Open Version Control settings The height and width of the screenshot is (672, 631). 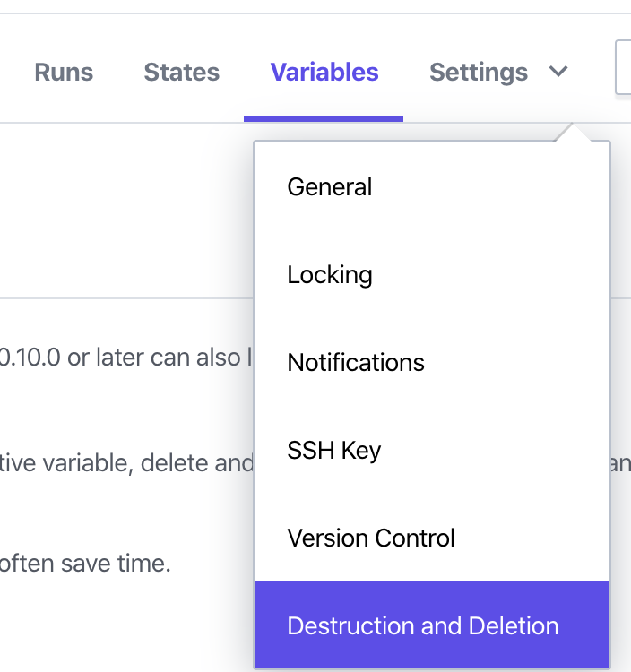pos(371,538)
